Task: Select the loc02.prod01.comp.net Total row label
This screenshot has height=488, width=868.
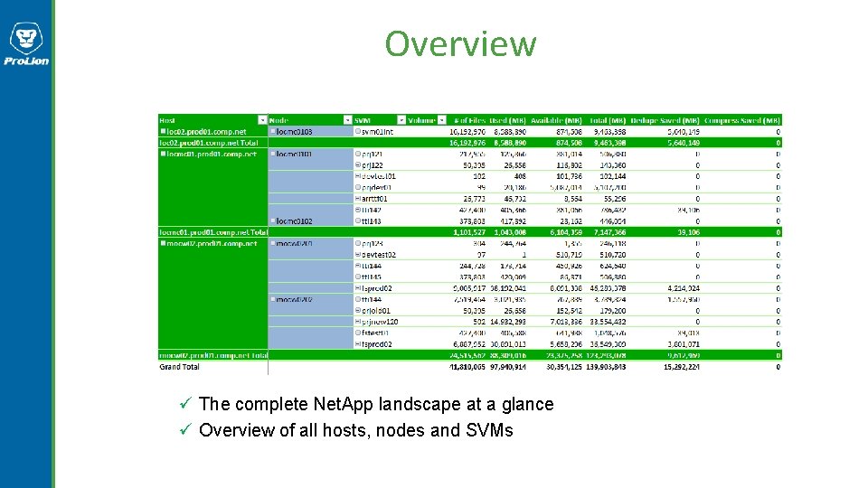Action: [x=209, y=143]
